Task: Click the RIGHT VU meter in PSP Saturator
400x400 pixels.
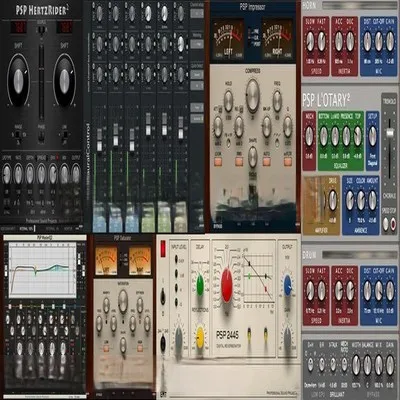Action: coord(140,261)
